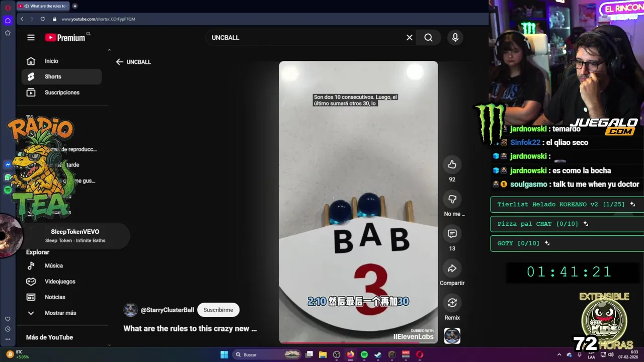Show hidden system tray icons
Viewport: 644px width, 362px height.
point(559,354)
